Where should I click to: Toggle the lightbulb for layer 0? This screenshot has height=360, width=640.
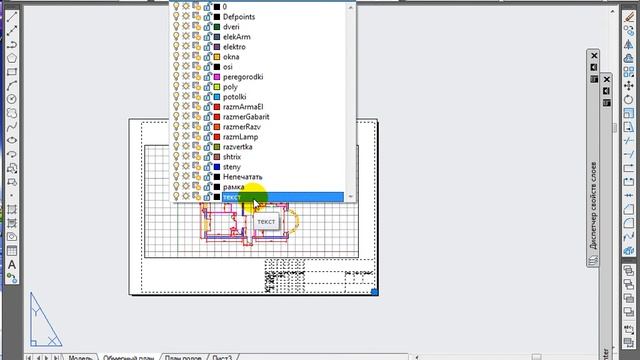click(176, 7)
